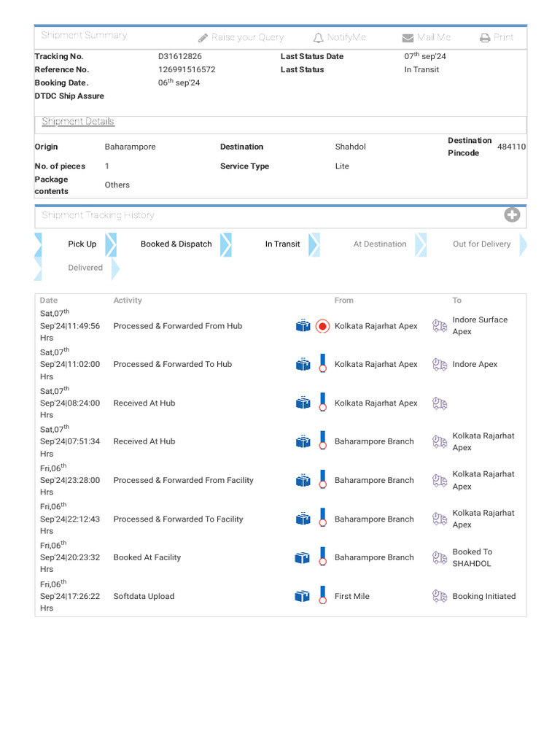
Task: Click the timeline marker for the 23:28:00 entry
Action: (x=323, y=479)
